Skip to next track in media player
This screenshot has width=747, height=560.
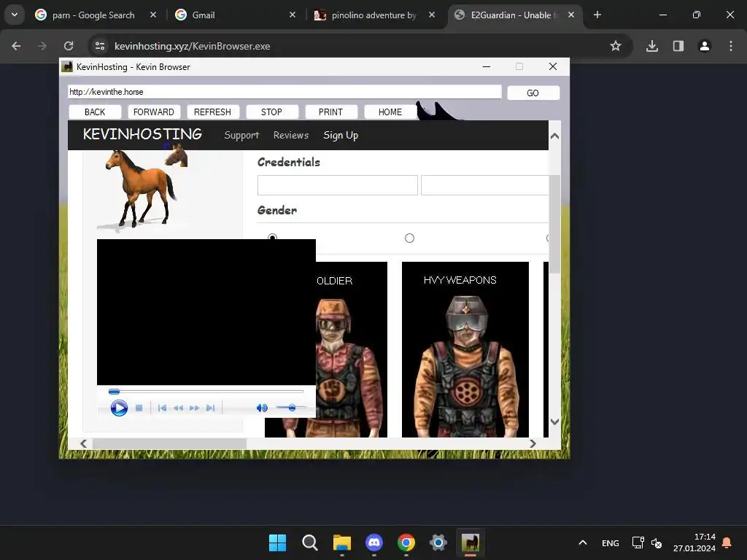(x=211, y=408)
